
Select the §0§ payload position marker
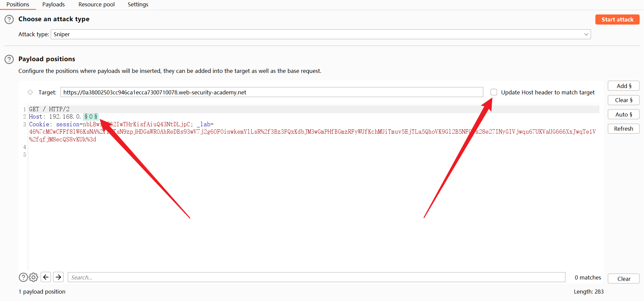tap(91, 117)
